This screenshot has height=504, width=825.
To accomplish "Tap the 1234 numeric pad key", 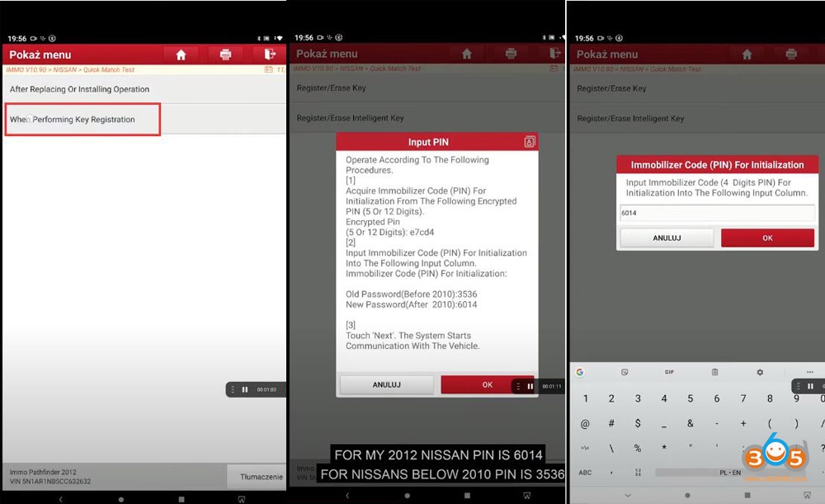I will point(638,473).
